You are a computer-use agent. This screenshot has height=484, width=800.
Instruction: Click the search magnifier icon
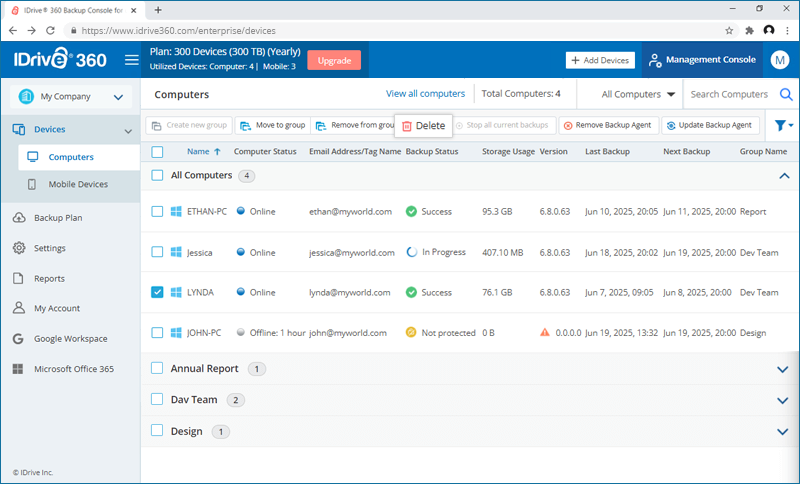tap(786, 95)
